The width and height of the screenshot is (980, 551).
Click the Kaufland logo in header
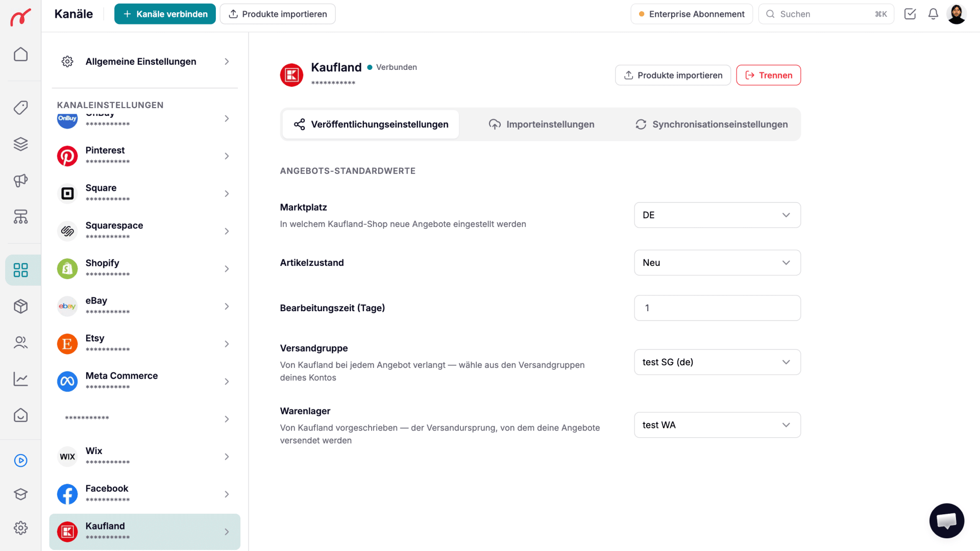click(x=291, y=75)
